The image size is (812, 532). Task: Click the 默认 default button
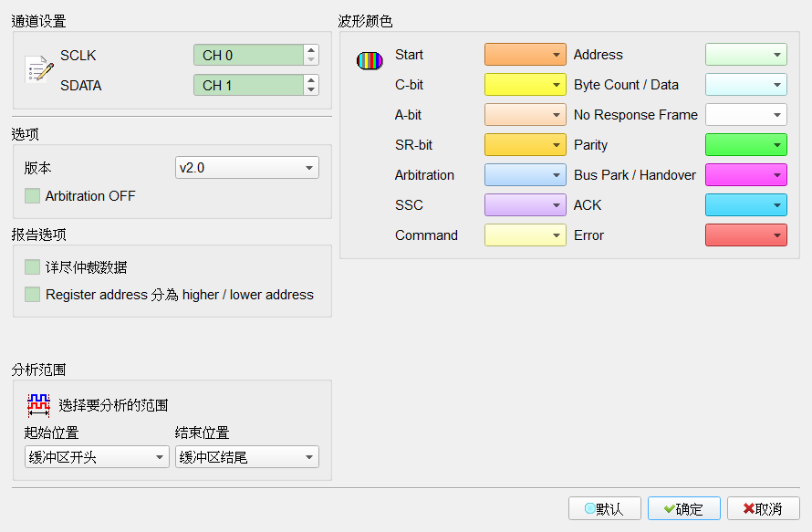point(605,508)
